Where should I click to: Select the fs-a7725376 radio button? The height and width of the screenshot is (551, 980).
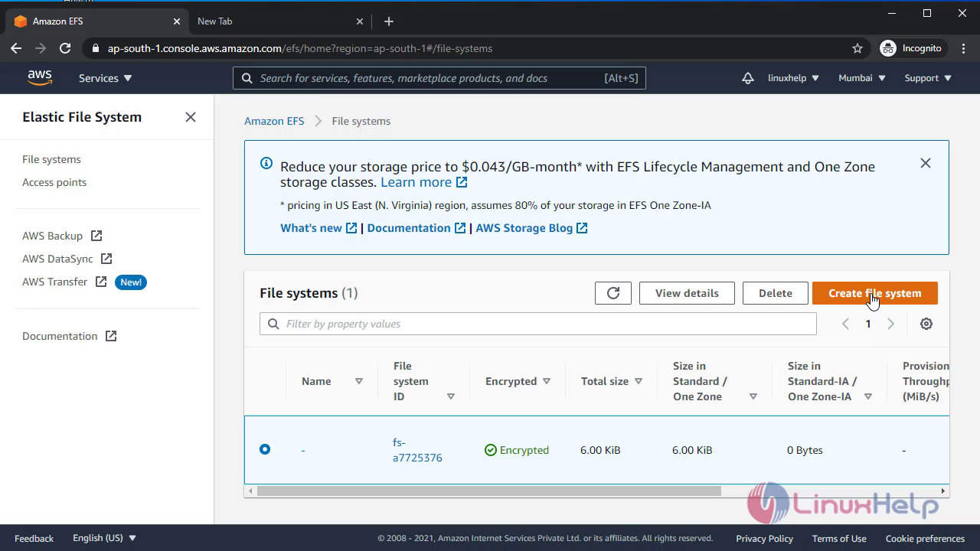[x=265, y=449]
